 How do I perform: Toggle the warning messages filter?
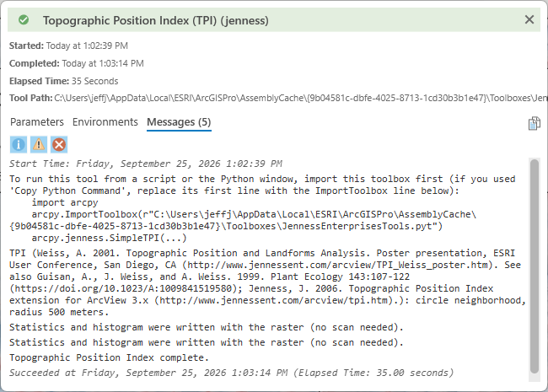click(x=39, y=144)
